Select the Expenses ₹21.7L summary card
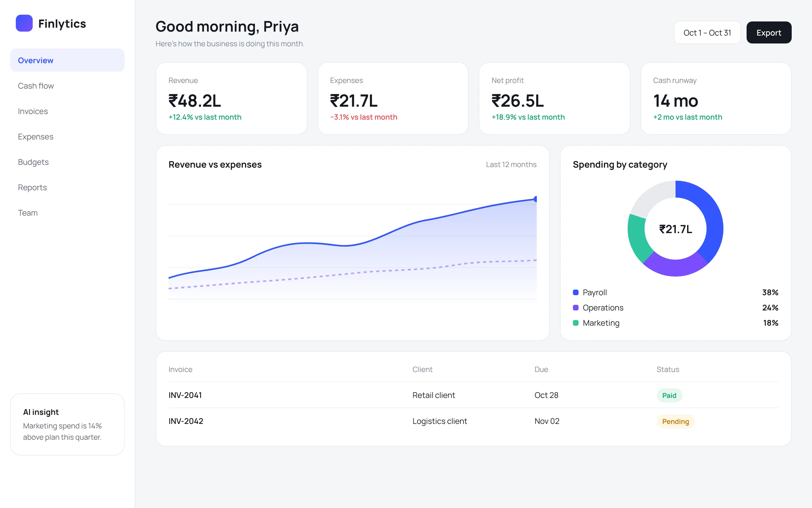 click(393, 98)
